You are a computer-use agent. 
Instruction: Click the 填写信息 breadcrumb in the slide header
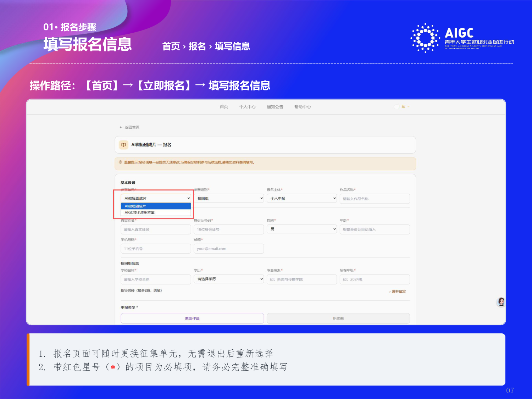click(x=232, y=46)
